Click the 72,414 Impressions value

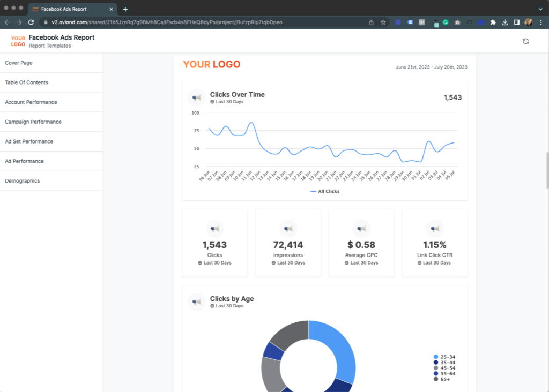[288, 245]
